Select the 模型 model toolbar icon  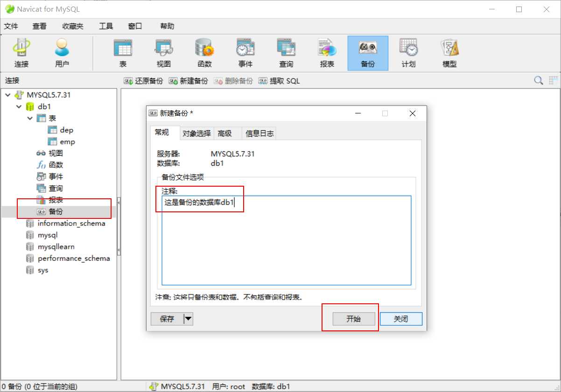pos(449,53)
